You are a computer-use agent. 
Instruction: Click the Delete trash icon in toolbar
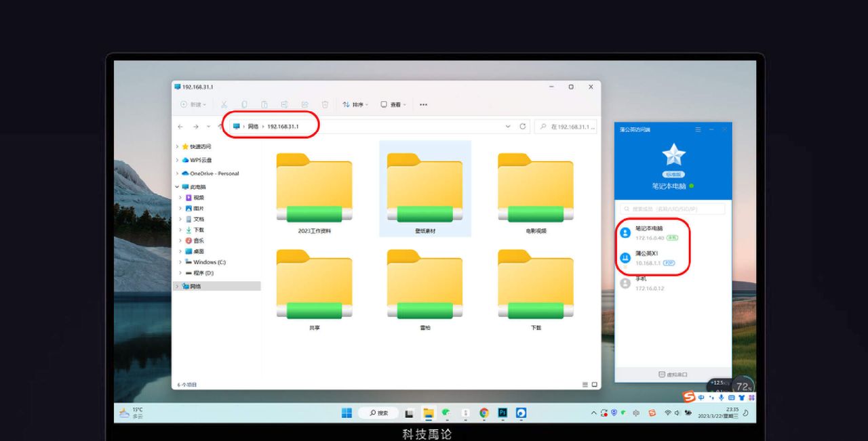[325, 104]
